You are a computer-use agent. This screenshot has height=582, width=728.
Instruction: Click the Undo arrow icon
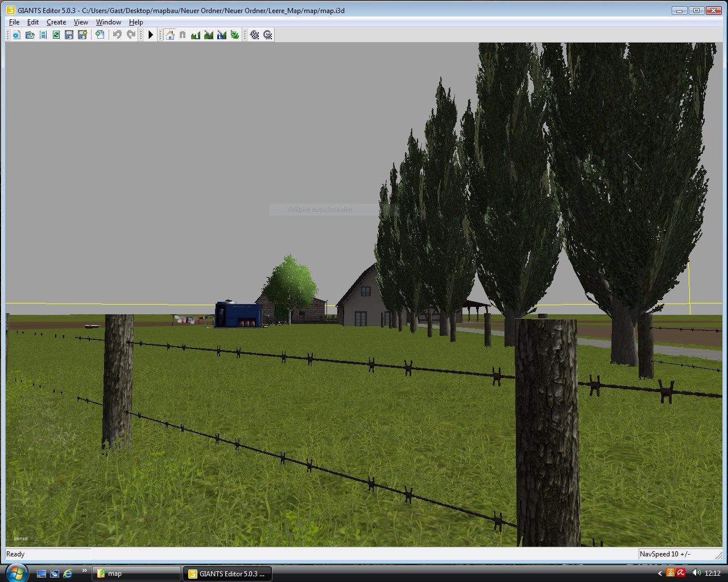coord(117,35)
